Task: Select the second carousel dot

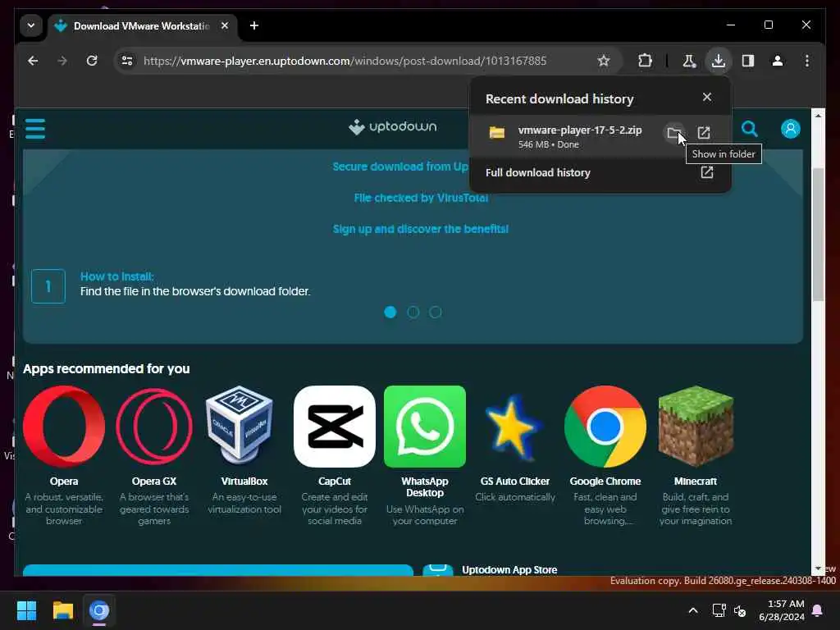Action: tap(413, 312)
